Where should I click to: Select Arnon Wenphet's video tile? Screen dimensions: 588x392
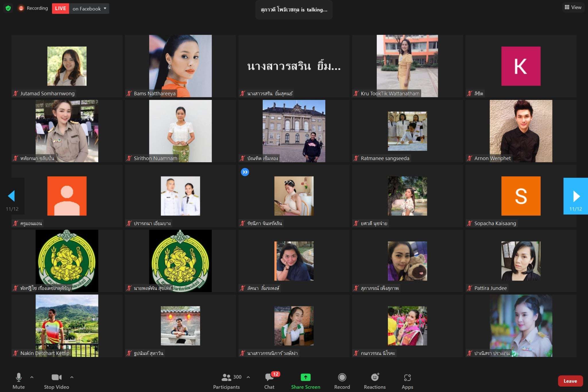click(521, 131)
